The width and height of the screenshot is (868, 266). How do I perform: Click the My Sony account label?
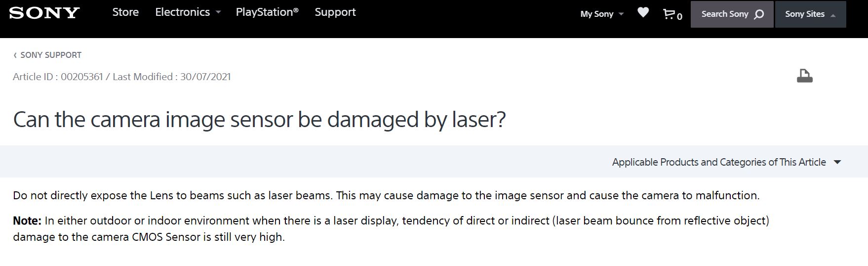click(596, 14)
